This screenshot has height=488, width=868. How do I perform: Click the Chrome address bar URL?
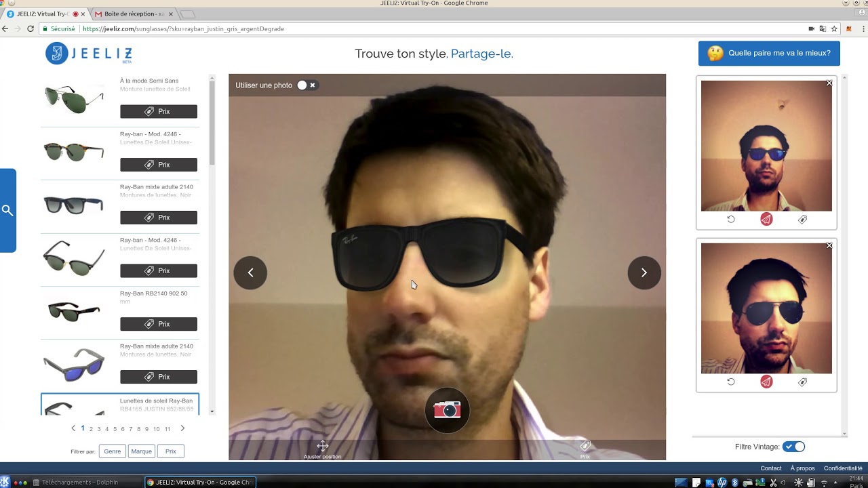[x=183, y=29]
